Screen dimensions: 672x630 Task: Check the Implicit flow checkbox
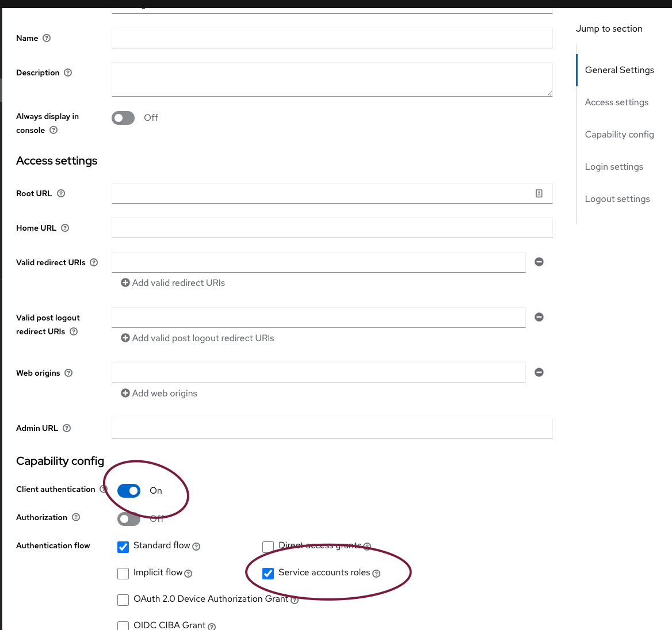click(123, 574)
